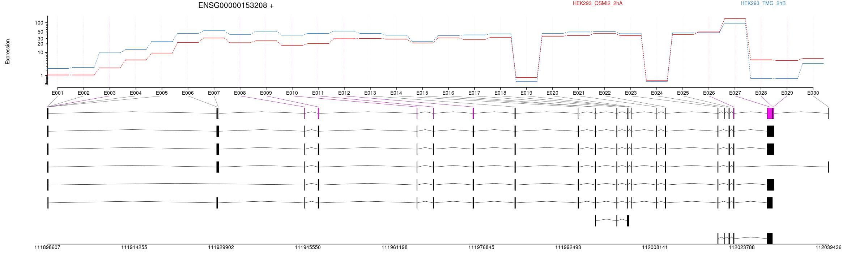
Task: Click exon label E006
Action: [188, 93]
